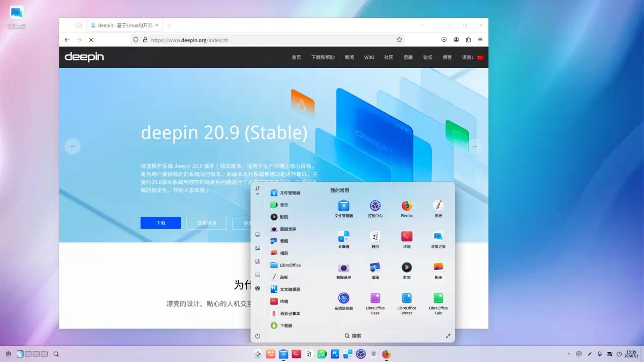Viewport: 644px width, 362px height.
Task: Open 深度之家 desktop shortcut
Action: [16, 17]
